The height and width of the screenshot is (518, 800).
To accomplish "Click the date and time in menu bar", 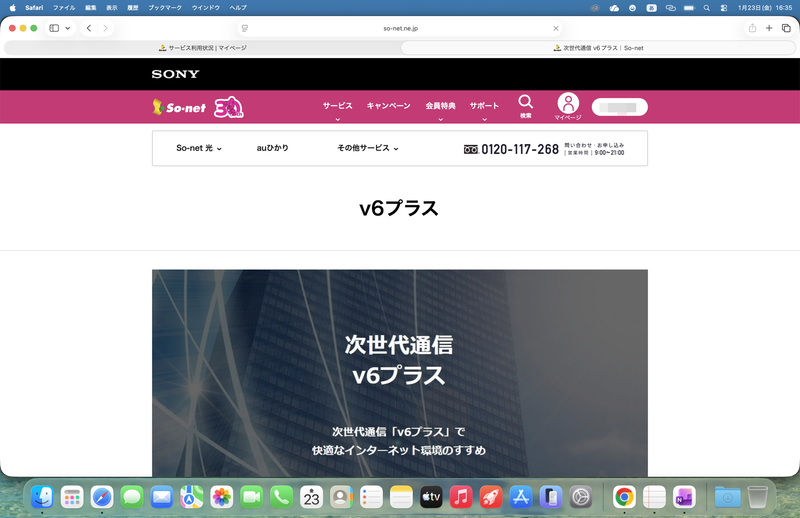I will 765,8.
